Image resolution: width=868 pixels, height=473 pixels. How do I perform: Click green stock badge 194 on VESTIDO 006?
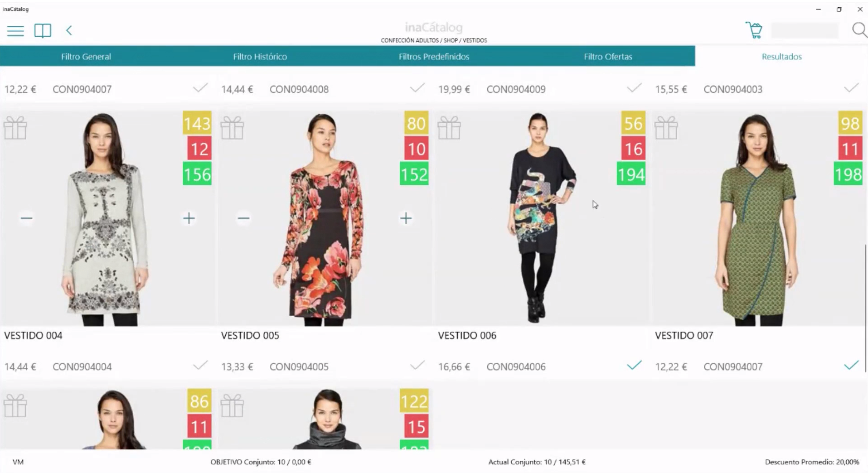(631, 174)
